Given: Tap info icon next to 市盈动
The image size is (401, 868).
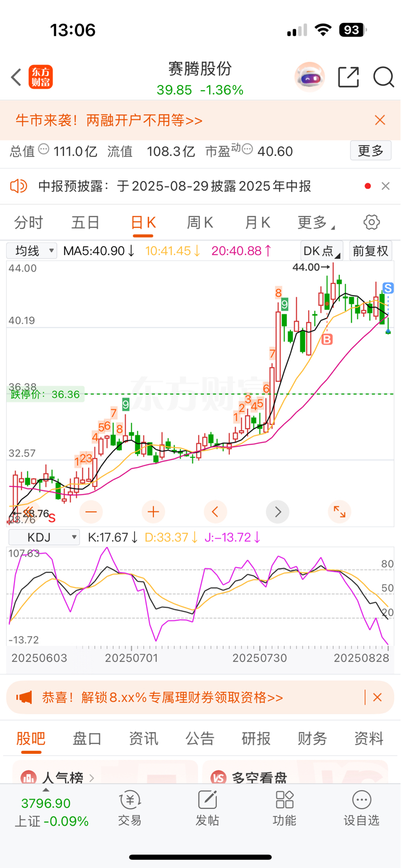Looking at the screenshot, I should pyautogui.click(x=247, y=150).
